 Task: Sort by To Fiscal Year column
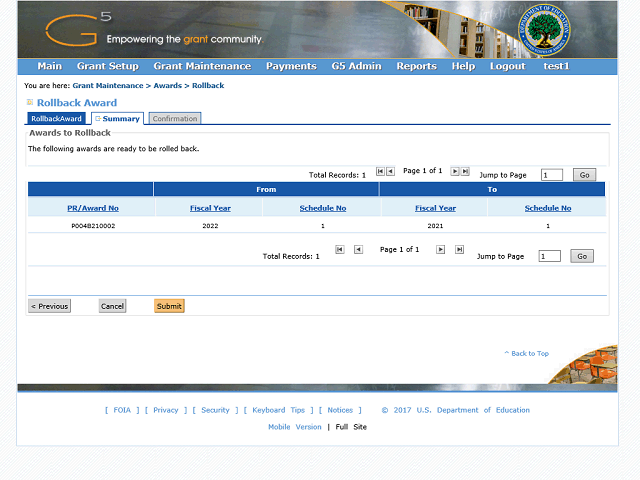(436, 208)
